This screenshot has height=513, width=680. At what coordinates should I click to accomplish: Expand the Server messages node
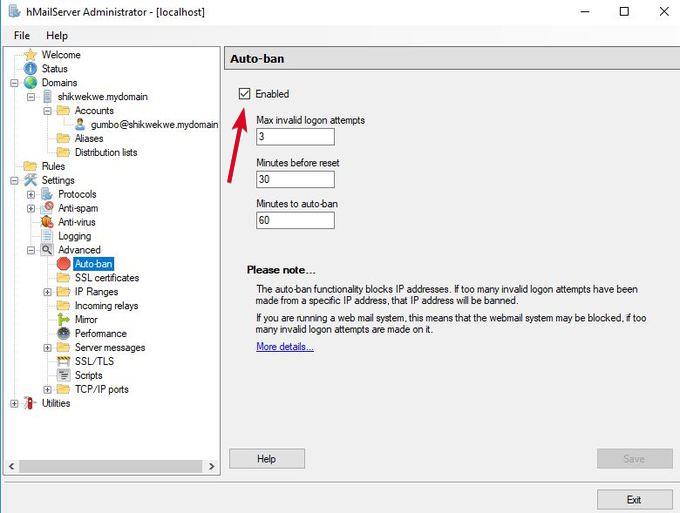point(47,348)
